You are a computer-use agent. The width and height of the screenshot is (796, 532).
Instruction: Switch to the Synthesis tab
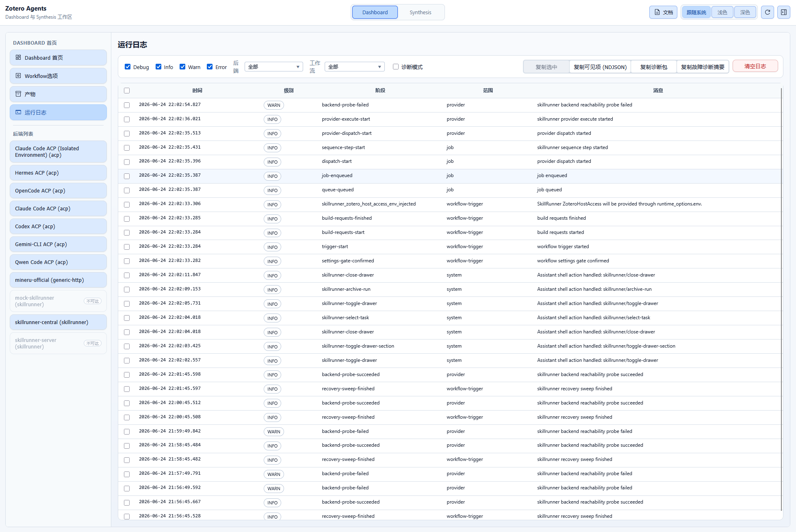coord(420,12)
